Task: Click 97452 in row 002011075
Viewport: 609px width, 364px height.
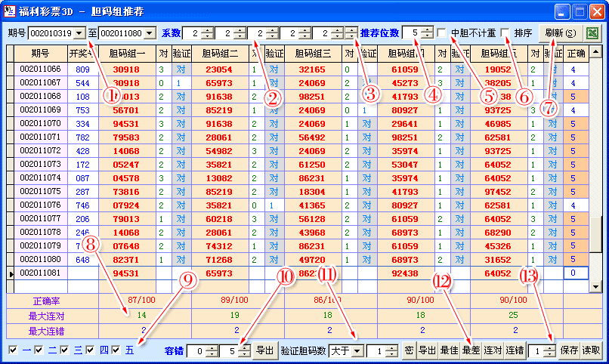Action: pyautogui.click(x=498, y=192)
